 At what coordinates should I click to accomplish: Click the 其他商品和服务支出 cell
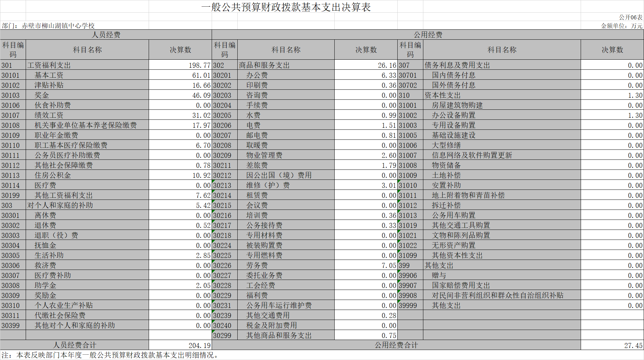click(286, 335)
